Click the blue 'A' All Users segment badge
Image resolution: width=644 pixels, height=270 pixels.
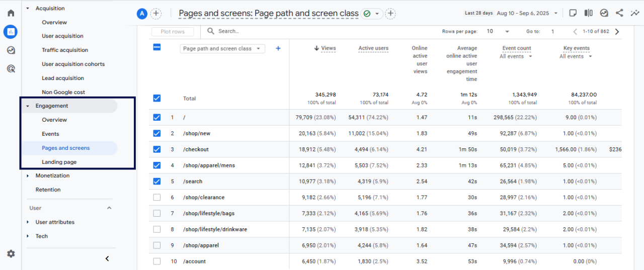pos(142,14)
